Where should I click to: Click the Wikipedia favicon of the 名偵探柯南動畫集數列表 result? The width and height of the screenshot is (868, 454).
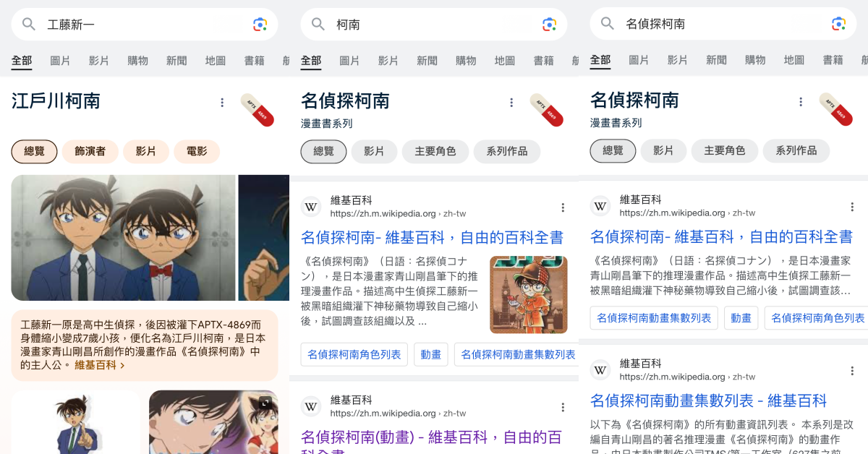(x=600, y=370)
